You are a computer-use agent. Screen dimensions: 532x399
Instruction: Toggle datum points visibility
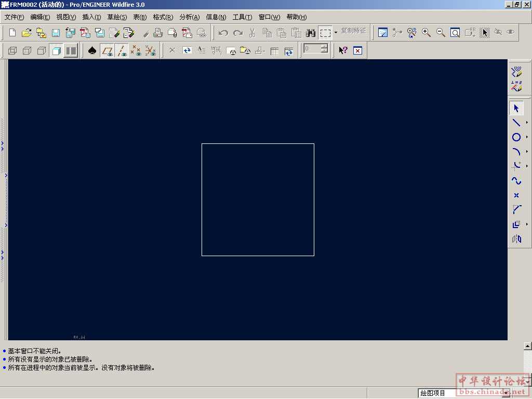click(x=136, y=50)
